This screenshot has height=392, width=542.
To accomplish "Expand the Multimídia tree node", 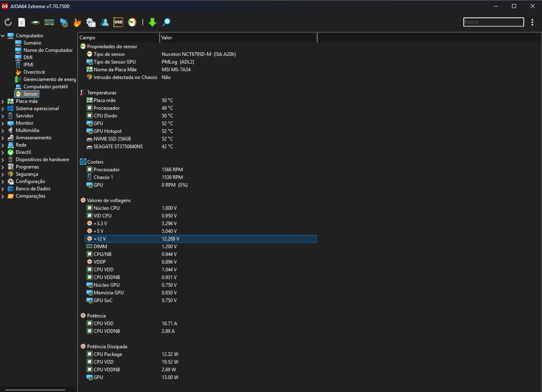I will pyautogui.click(x=3, y=130).
